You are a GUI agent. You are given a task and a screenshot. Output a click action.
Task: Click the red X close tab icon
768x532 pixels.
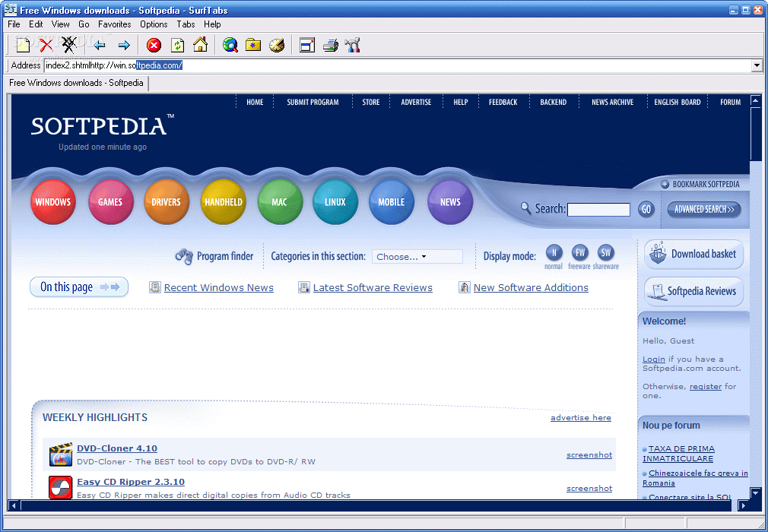point(46,46)
